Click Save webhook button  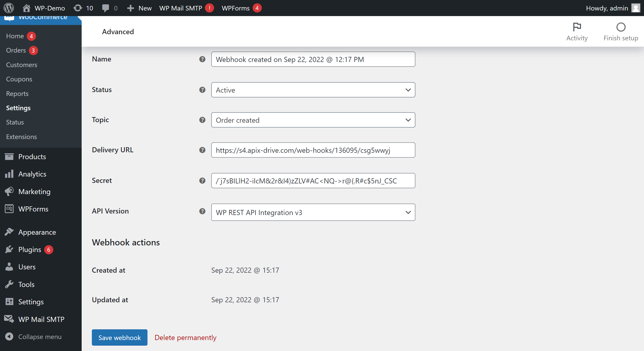[x=119, y=337]
